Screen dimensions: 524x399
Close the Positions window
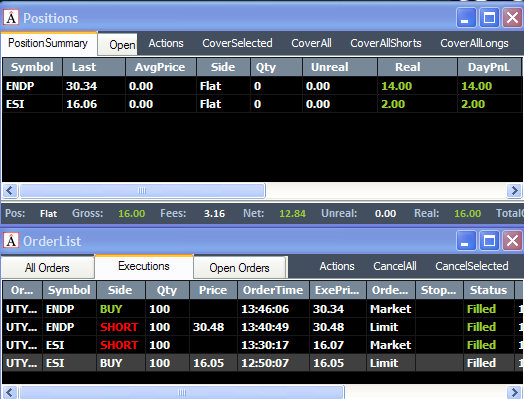point(513,17)
